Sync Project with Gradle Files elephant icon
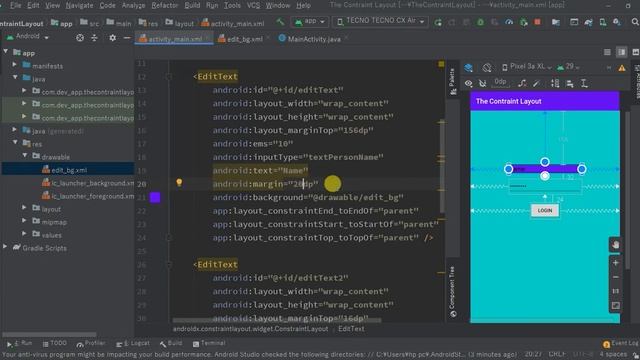 (x=588, y=22)
